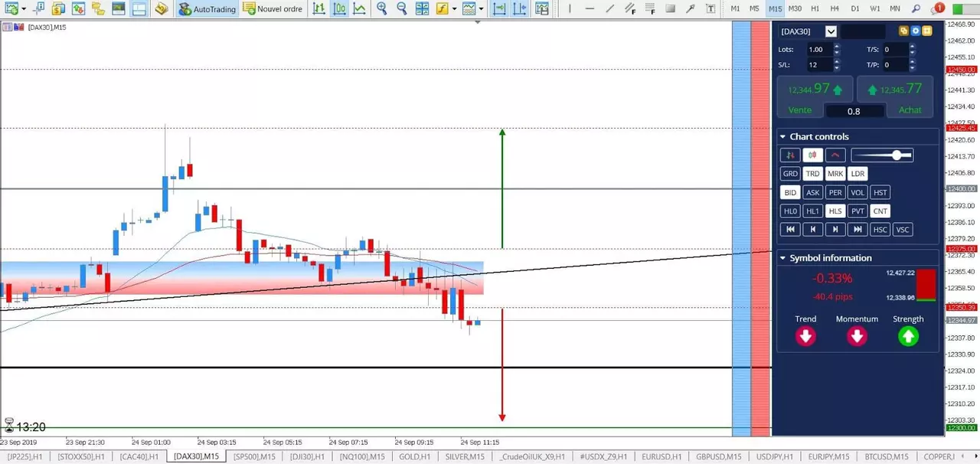Open the Nouvel ordre dialog
Screen dimensions: 980x464
(x=273, y=9)
